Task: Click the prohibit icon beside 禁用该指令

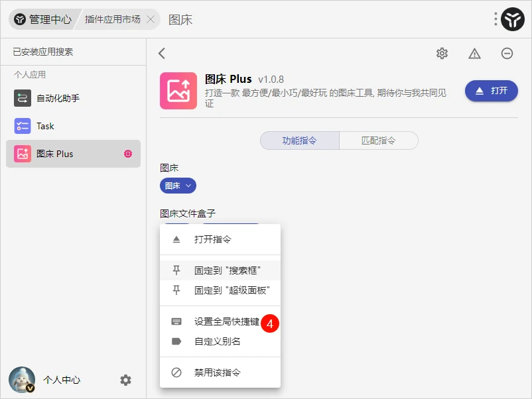Action: point(176,372)
